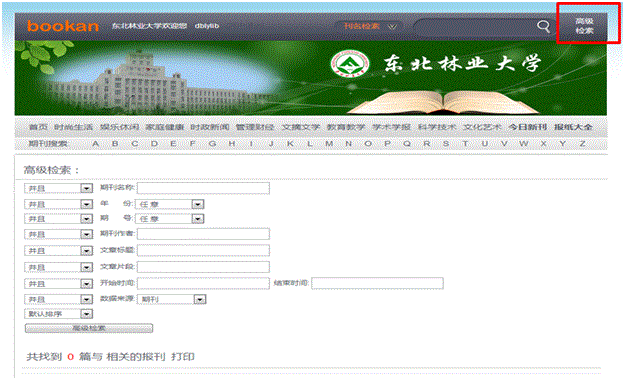Open the 数据来源 期刊 source dropdown

172,299
